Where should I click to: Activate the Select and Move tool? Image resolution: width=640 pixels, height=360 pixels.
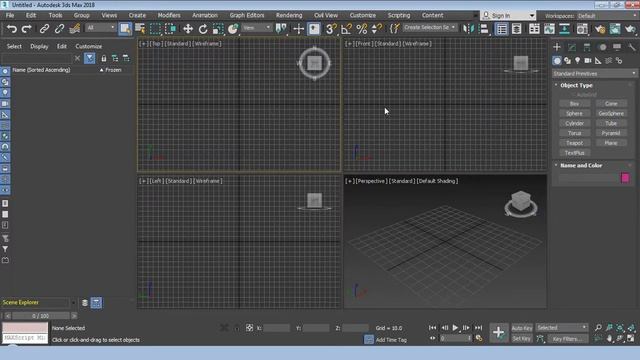(x=188, y=29)
